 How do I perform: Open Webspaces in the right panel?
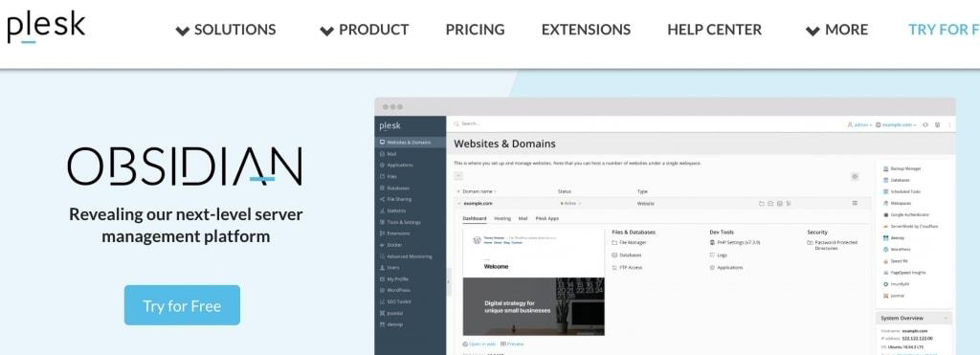(897, 203)
